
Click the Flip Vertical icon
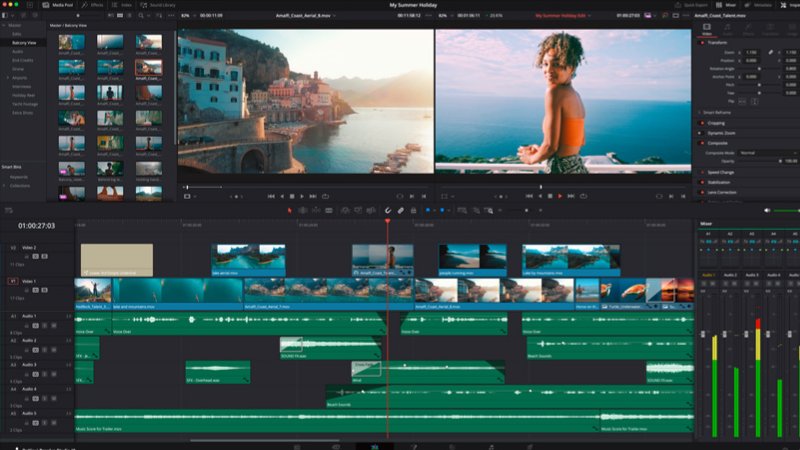click(x=754, y=102)
